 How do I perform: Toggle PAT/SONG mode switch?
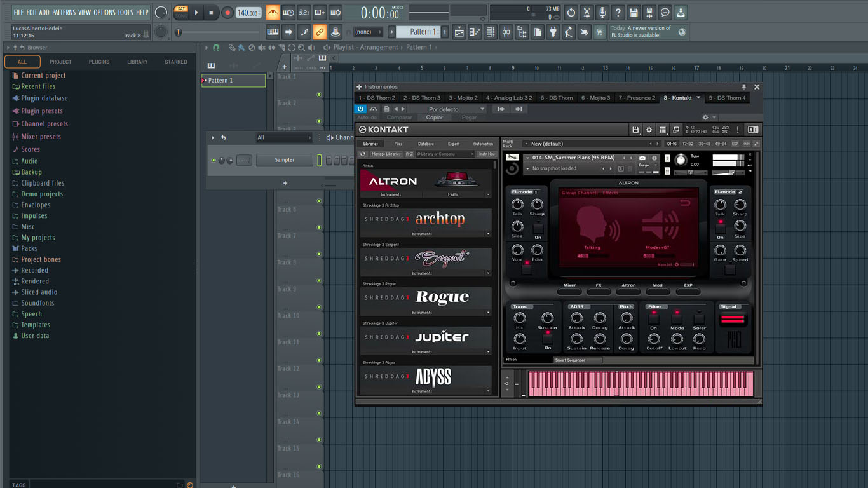click(x=182, y=13)
